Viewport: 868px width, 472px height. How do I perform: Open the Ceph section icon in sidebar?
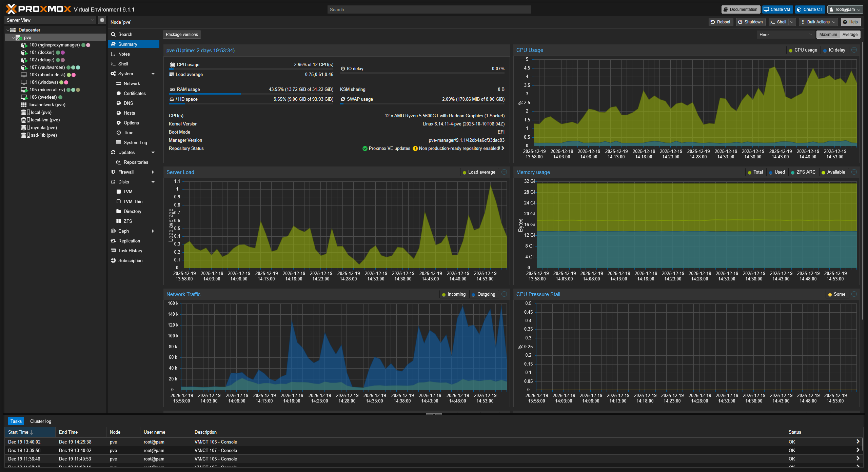[113, 231]
